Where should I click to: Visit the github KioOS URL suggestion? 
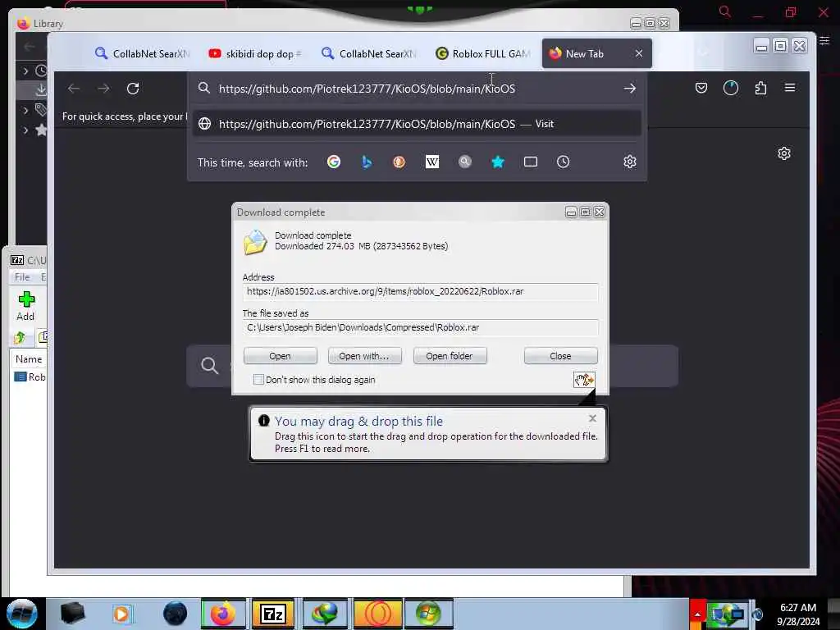(417, 124)
